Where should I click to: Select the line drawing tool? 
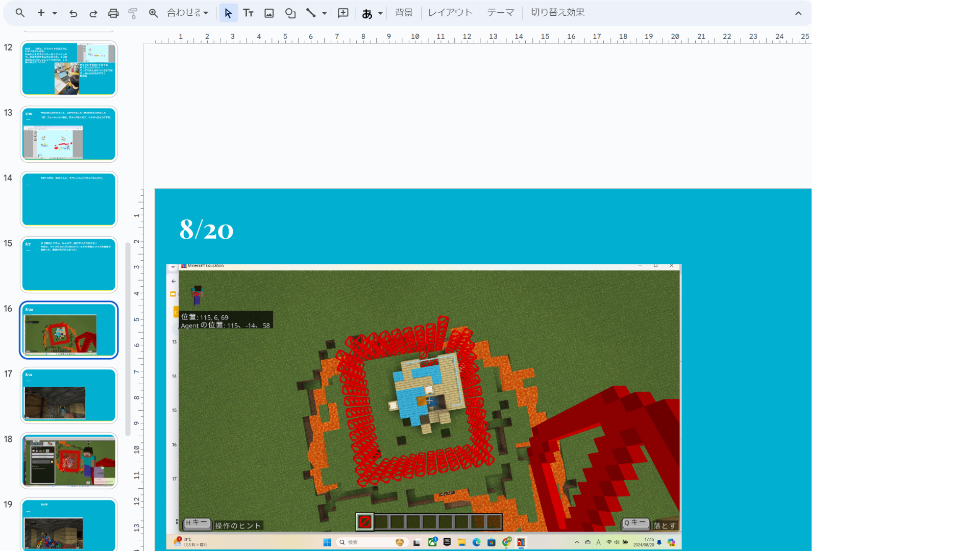[311, 13]
